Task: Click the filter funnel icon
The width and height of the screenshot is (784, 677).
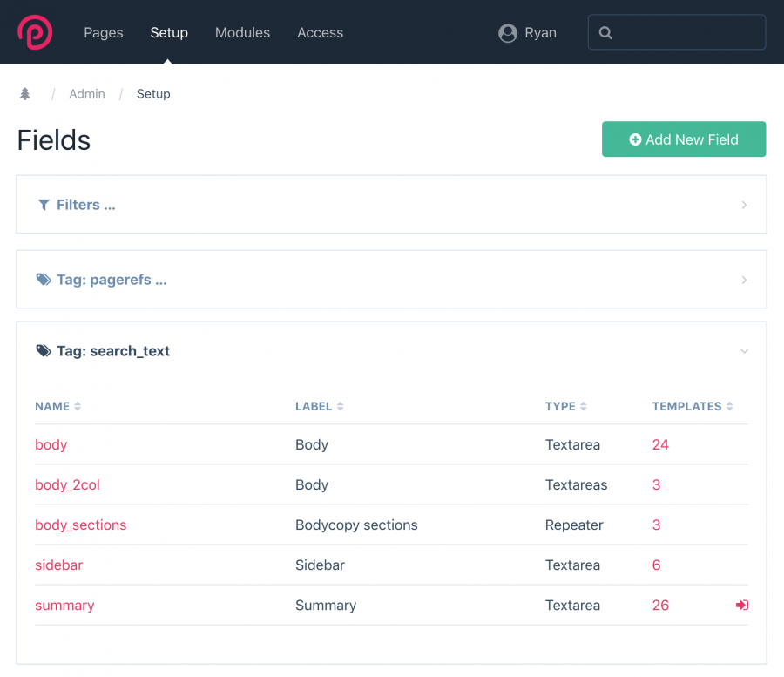Action: click(x=44, y=205)
